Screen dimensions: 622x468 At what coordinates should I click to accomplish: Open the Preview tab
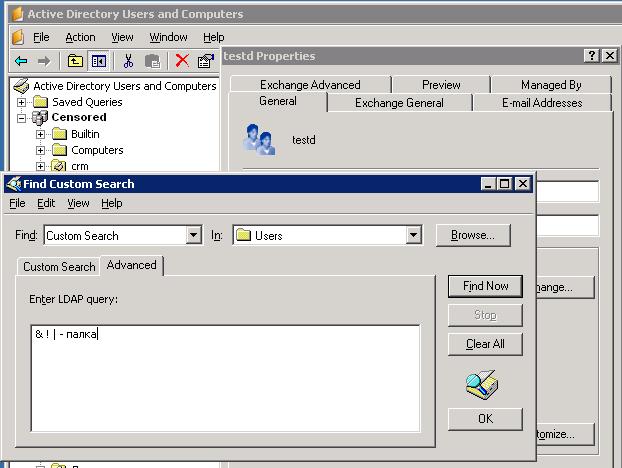click(441, 84)
